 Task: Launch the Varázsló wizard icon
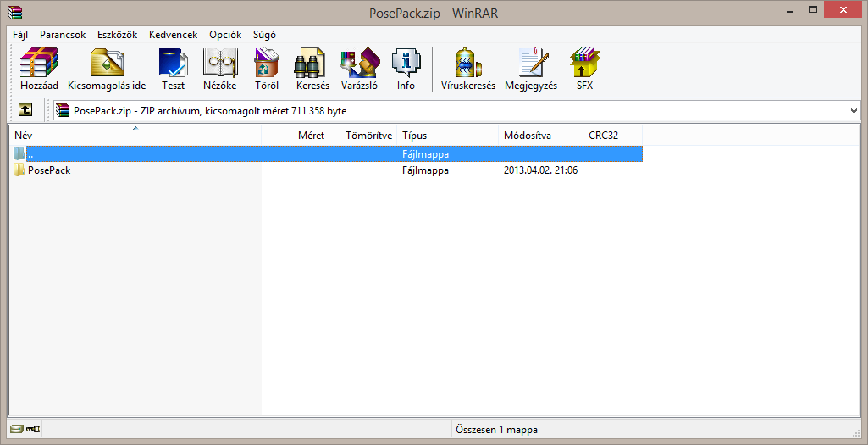point(359,63)
